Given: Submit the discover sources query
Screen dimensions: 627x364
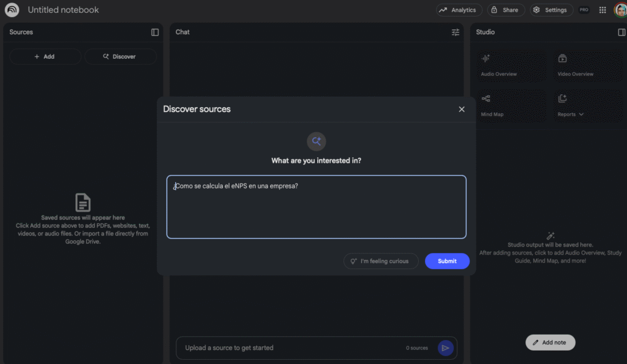Looking at the screenshot, I should pos(447,261).
